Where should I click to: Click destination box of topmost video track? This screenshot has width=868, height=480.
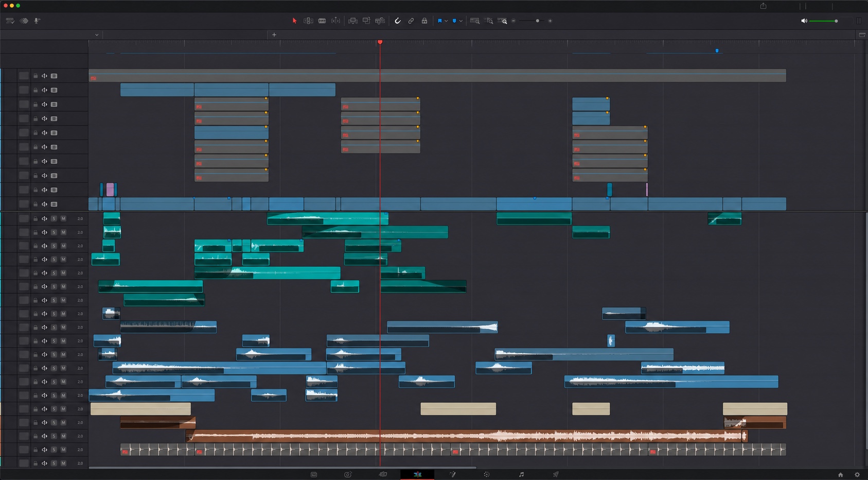tap(24, 76)
